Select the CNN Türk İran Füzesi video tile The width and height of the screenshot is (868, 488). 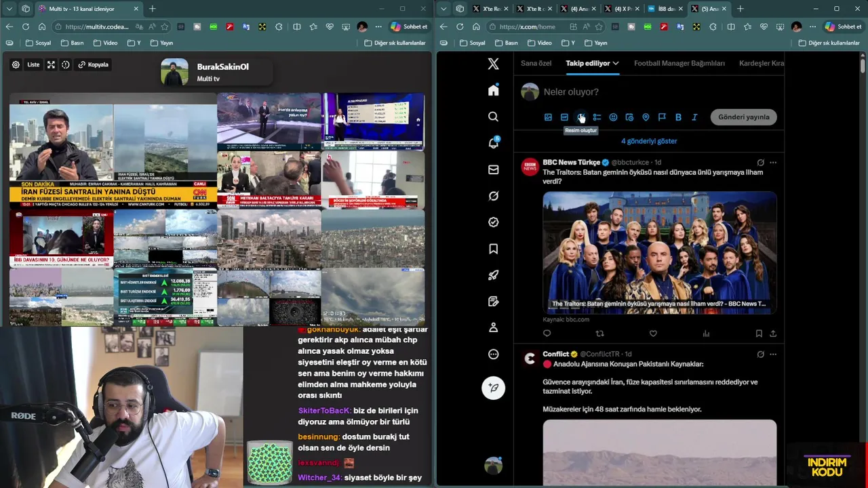[x=113, y=150]
